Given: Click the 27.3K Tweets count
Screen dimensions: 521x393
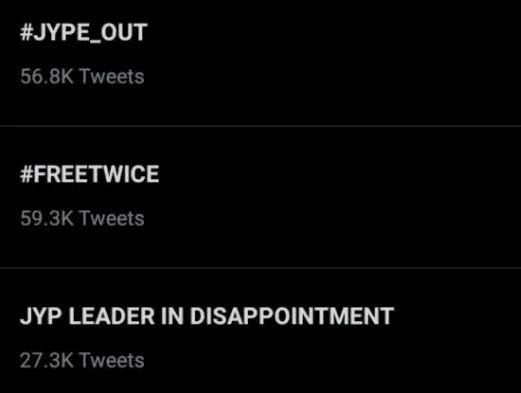Looking at the screenshot, I should [82, 360].
